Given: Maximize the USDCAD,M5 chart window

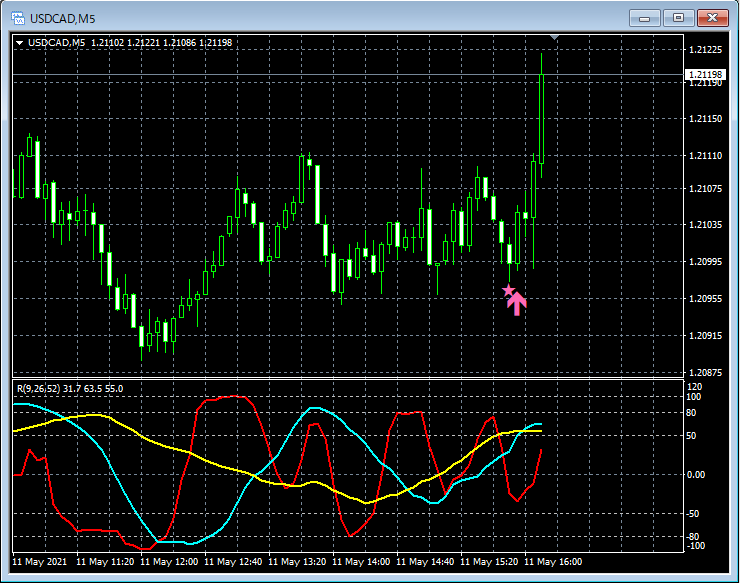Looking at the screenshot, I should (x=678, y=18).
